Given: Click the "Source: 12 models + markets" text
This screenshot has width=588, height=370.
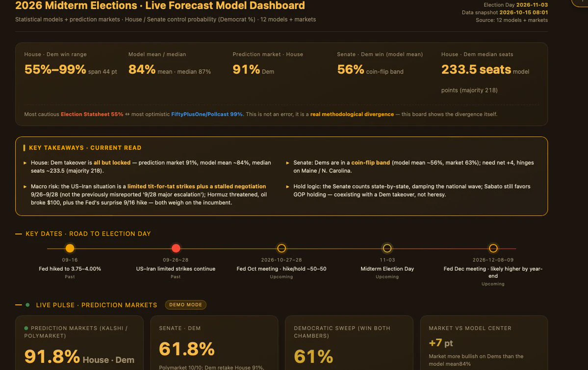Looking at the screenshot, I should pyautogui.click(x=512, y=20).
